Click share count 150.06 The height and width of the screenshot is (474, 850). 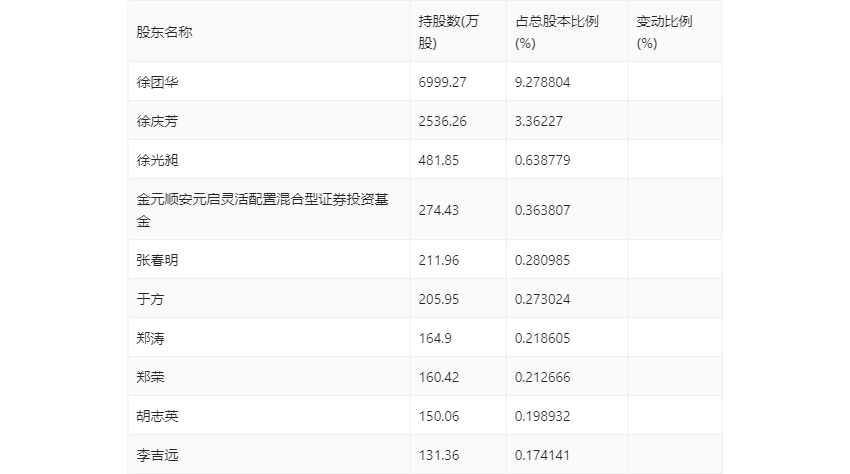coord(439,416)
